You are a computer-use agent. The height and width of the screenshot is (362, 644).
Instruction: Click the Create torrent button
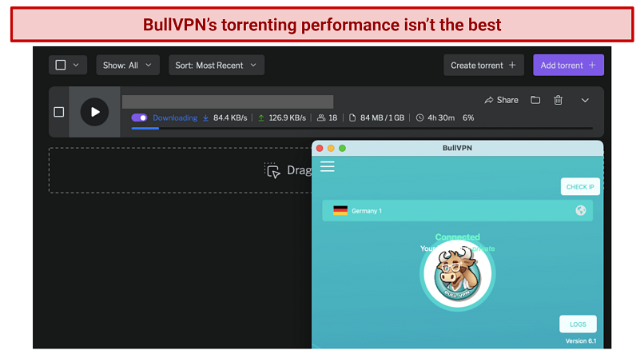coord(483,65)
